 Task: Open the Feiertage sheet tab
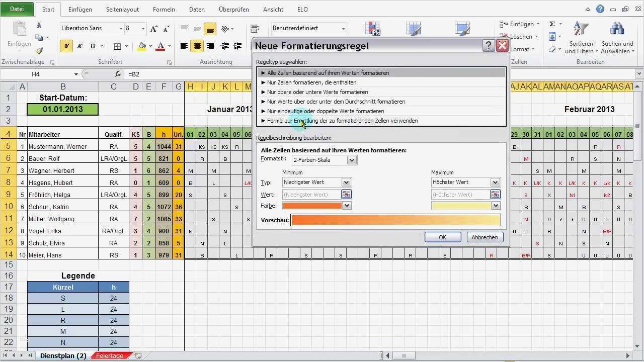pyautogui.click(x=110, y=355)
